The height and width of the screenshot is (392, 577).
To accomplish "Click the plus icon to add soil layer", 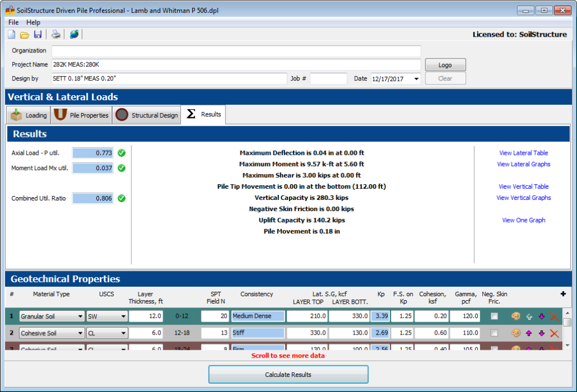I will pyautogui.click(x=563, y=293).
